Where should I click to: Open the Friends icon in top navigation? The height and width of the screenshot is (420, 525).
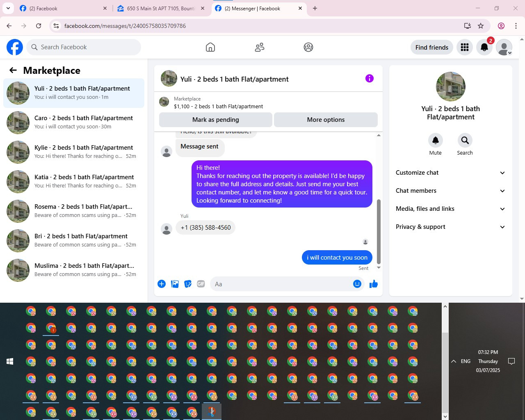(260, 47)
